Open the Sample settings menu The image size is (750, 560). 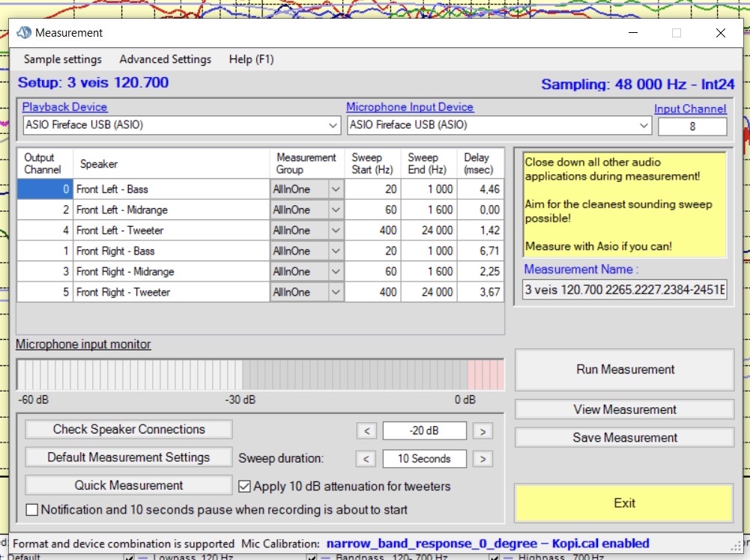coord(62,59)
